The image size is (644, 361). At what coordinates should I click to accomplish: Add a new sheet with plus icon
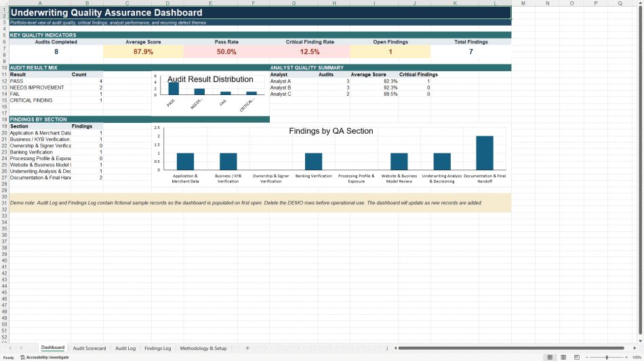pos(247,348)
